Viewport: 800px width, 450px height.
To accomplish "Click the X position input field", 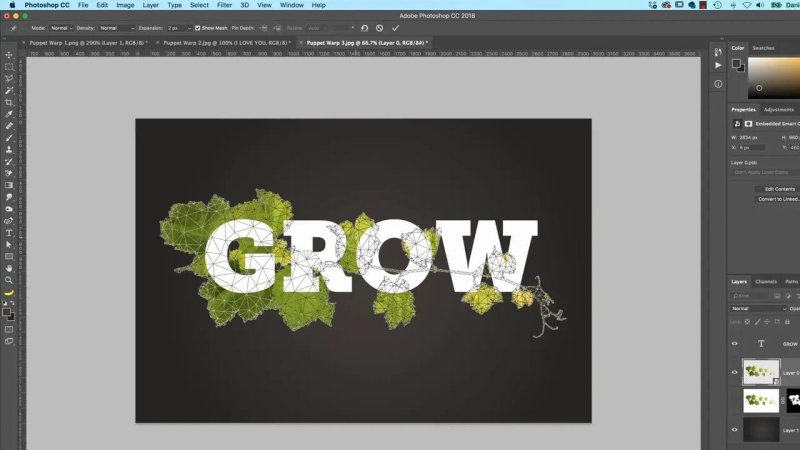I will (752, 147).
